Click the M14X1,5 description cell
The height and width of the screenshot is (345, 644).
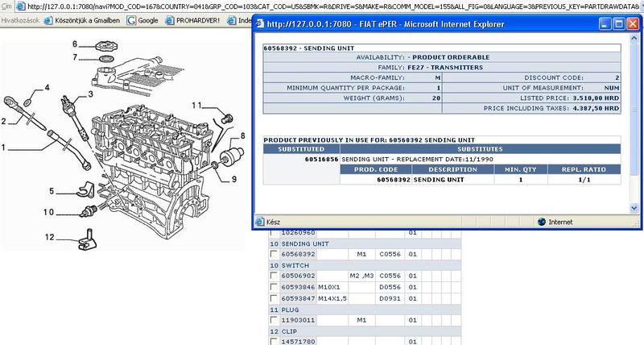pyautogui.click(x=332, y=298)
